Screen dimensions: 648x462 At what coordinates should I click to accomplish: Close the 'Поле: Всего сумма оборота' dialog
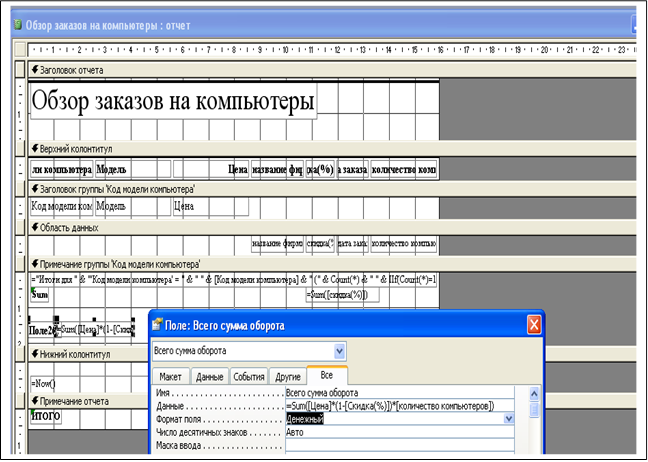[534, 324]
